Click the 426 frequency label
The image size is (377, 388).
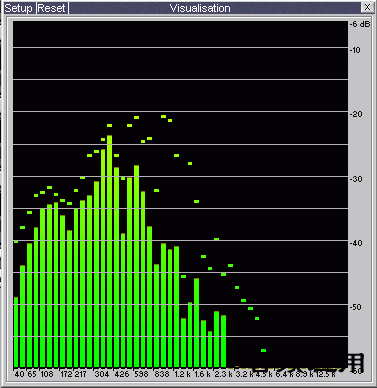coord(122,374)
